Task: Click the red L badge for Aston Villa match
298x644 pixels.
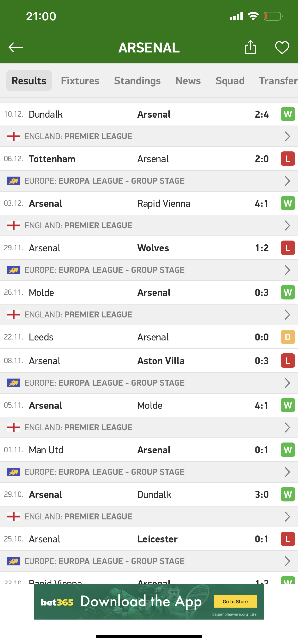Action: point(288,361)
